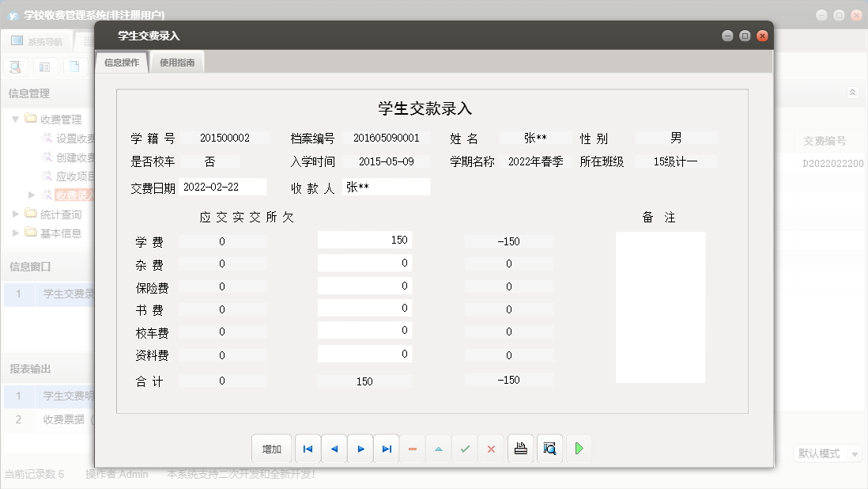Go to the previous record icon
The height and width of the screenshot is (489, 868).
334,449
